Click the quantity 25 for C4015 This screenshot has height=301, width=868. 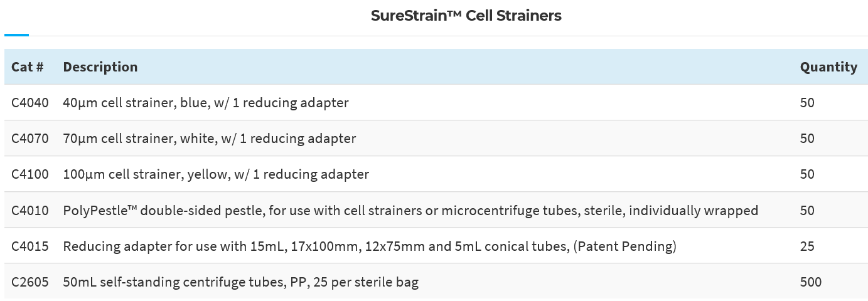click(807, 246)
